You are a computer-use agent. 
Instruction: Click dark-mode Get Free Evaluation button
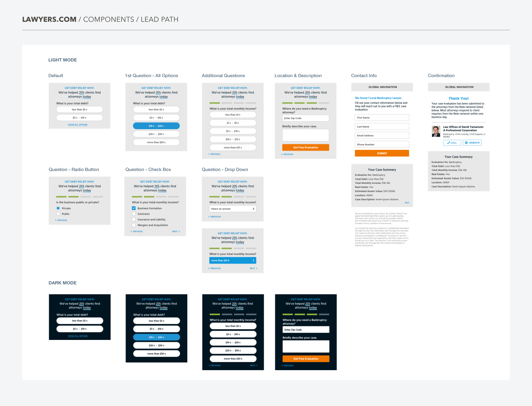(306, 359)
